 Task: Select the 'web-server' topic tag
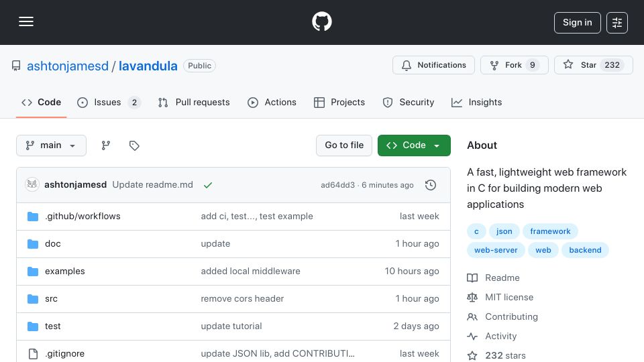point(496,250)
